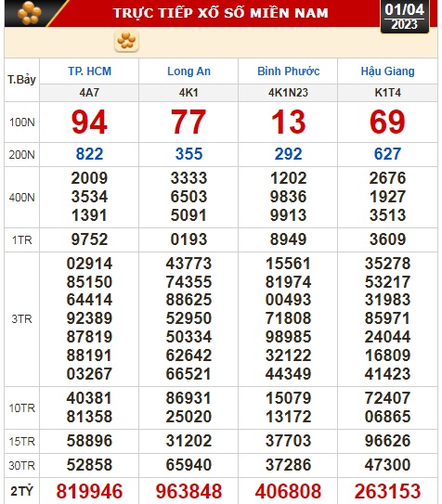Click the Long An 100N result 77

coord(188,122)
